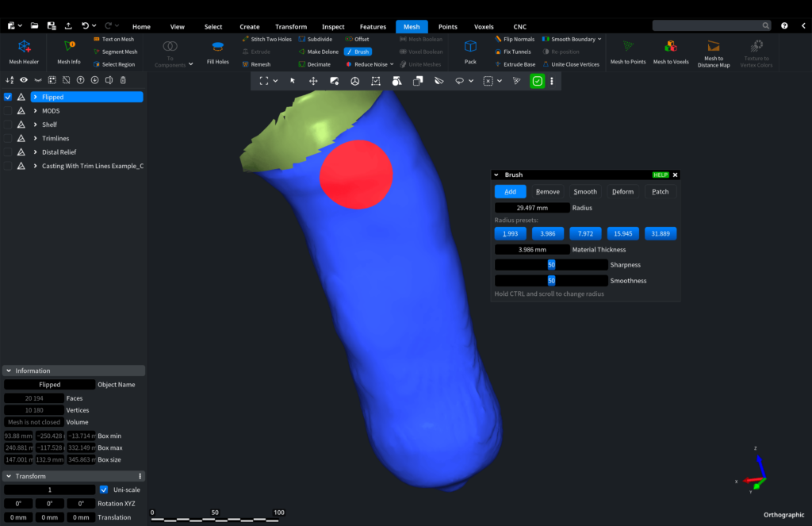Uncheck the Flipped object visibility checkbox
The width and height of the screenshot is (812, 526).
8,97
